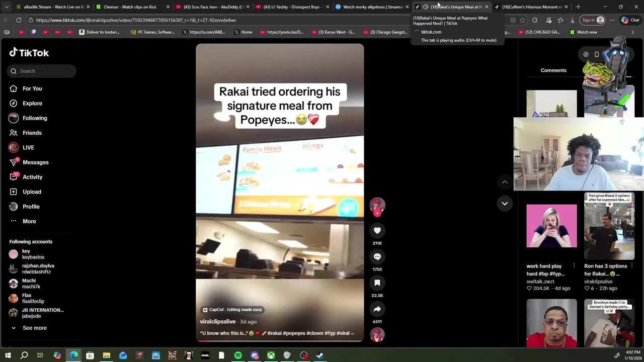Go to the previous video with the up chevron

click(505, 182)
